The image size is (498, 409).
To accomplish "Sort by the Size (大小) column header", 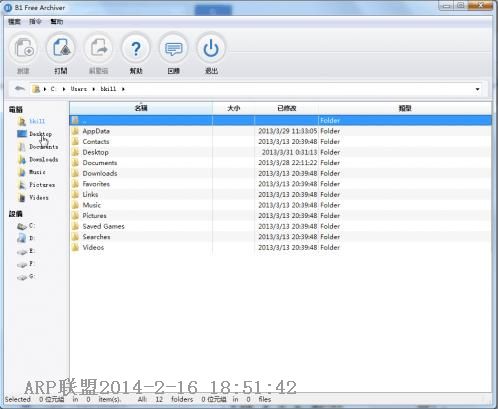I will (x=234, y=108).
